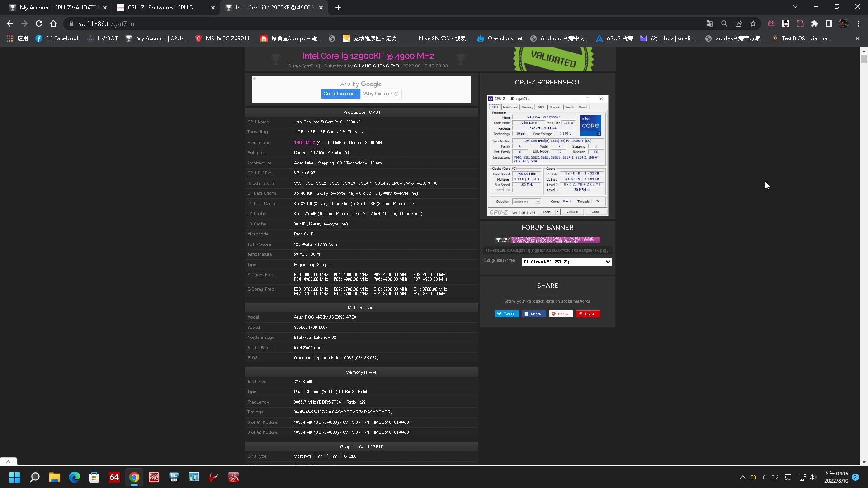The height and width of the screenshot is (488, 868).
Task: Open the CHIANG-CHENG-TAO submitter link
Action: point(377,66)
